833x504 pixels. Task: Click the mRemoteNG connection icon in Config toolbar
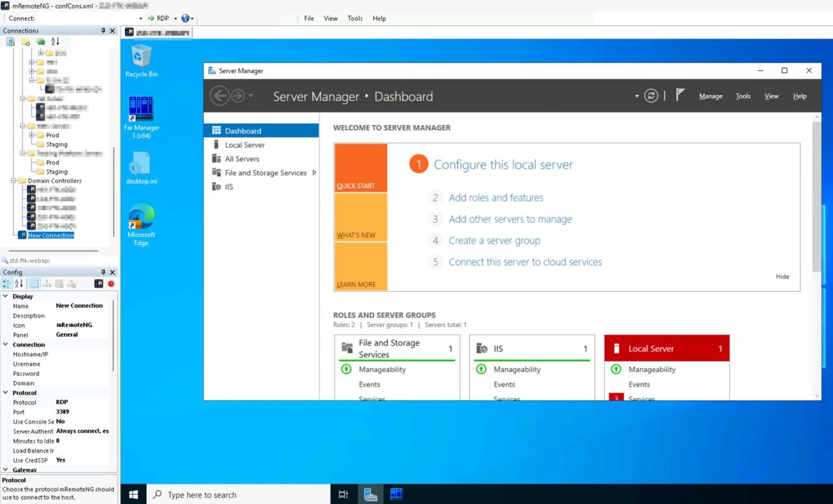(99, 283)
